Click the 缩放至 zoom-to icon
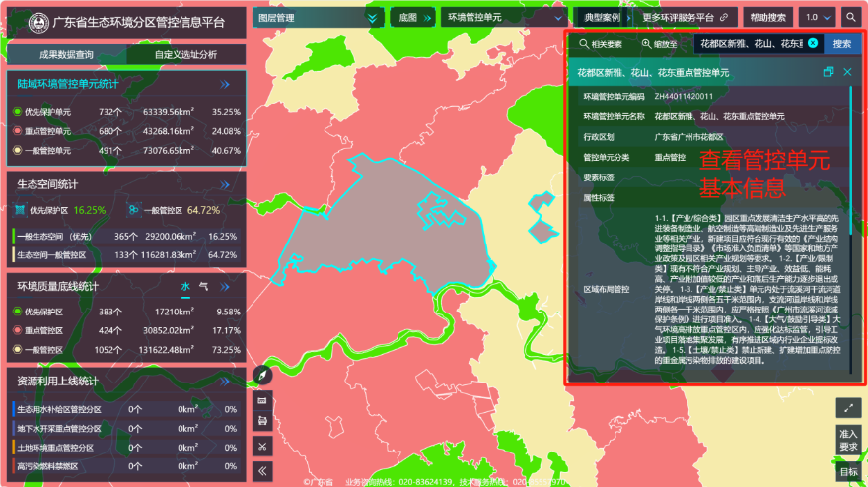The height and width of the screenshot is (487, 868). [x=659, y=43]
